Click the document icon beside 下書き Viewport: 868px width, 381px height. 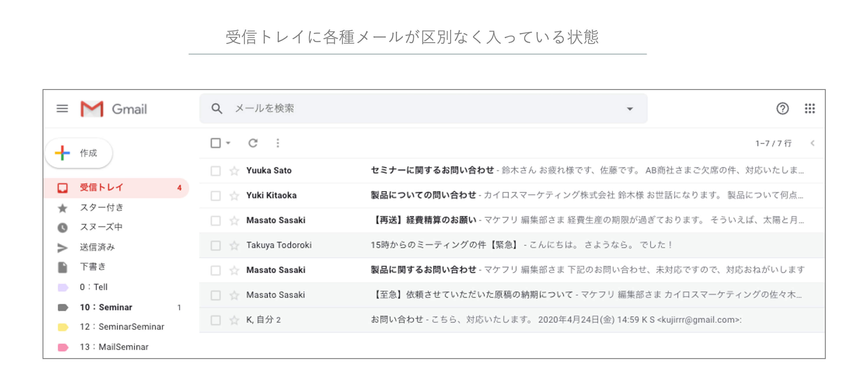click(x=62, y=268)
